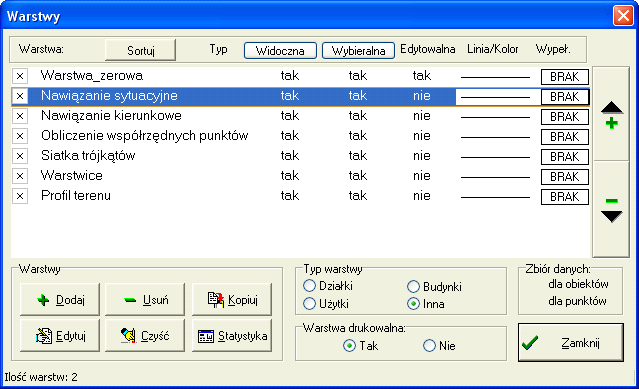The height and width of the screenshot is (389, 639).
Task: Click the edit document icon on Edytuj
Action: [44, 336]
